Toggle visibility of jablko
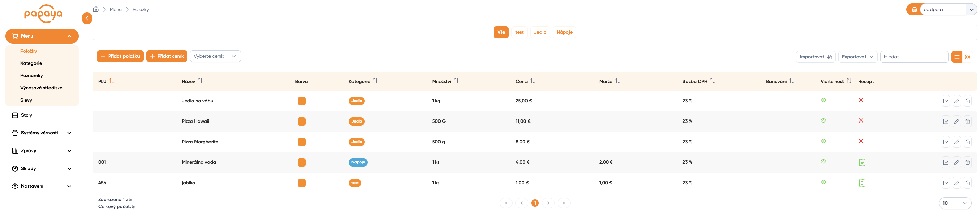The height and width of the screenshot is (215, 980). pos(823,182)
